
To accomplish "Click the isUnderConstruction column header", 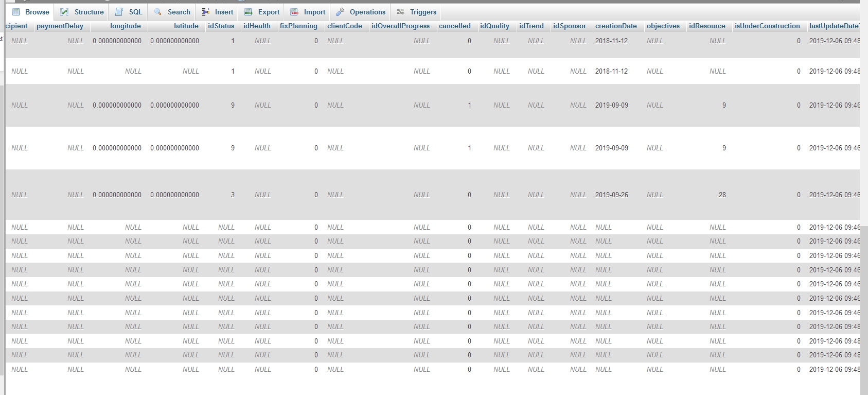I will coord(767,26).
